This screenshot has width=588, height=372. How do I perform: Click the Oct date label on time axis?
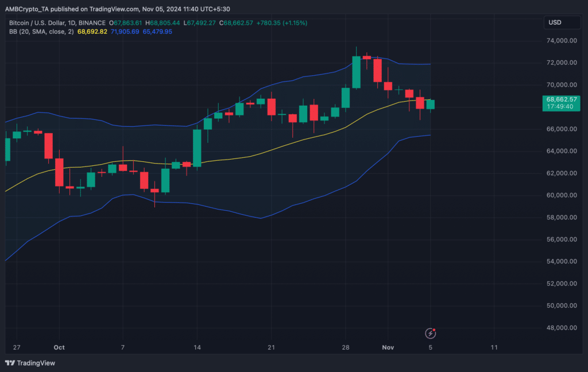[59, 348]
